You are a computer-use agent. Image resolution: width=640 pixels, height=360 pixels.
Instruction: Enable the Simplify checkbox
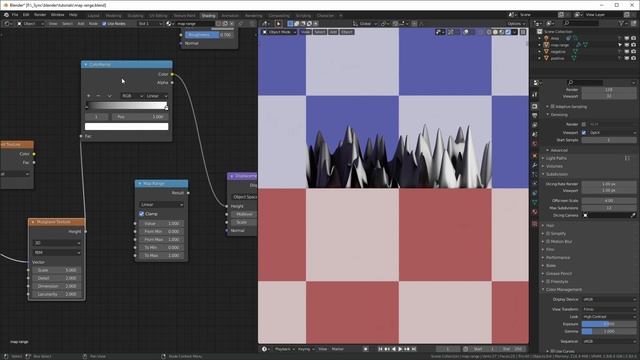click(x=548, y=233)
